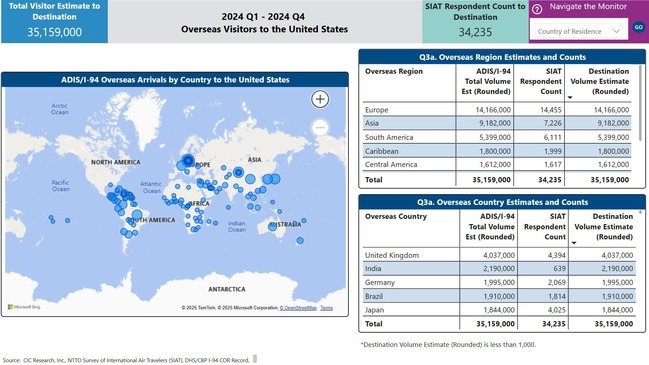The image size is (649, 365).
Task: Open the Country of Residence dropdown
Action: click(578, 31)
